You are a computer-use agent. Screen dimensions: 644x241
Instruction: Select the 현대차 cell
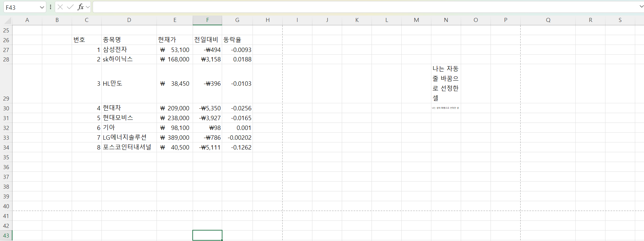pyautogui.click(x=129, y=108)
